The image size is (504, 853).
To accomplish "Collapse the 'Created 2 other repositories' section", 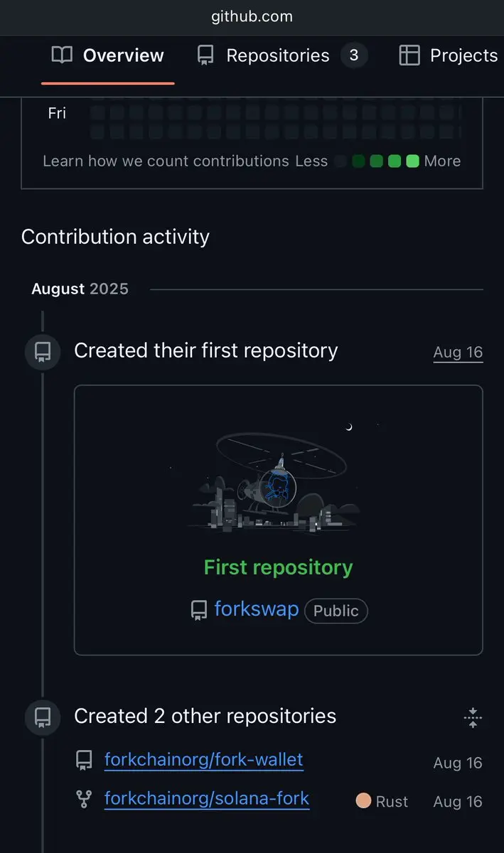I will point(473,717).
